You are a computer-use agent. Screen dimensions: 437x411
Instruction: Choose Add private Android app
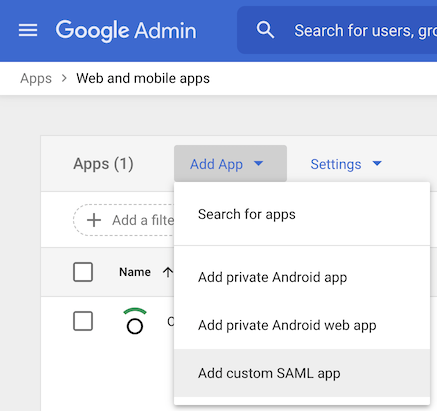click(302, 277)
